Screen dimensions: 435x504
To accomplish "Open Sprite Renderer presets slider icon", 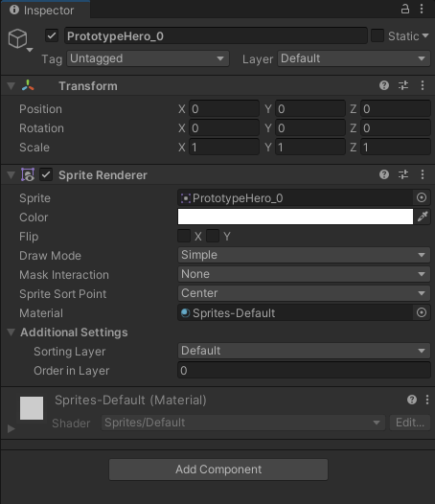I will [x=403, y=174].
